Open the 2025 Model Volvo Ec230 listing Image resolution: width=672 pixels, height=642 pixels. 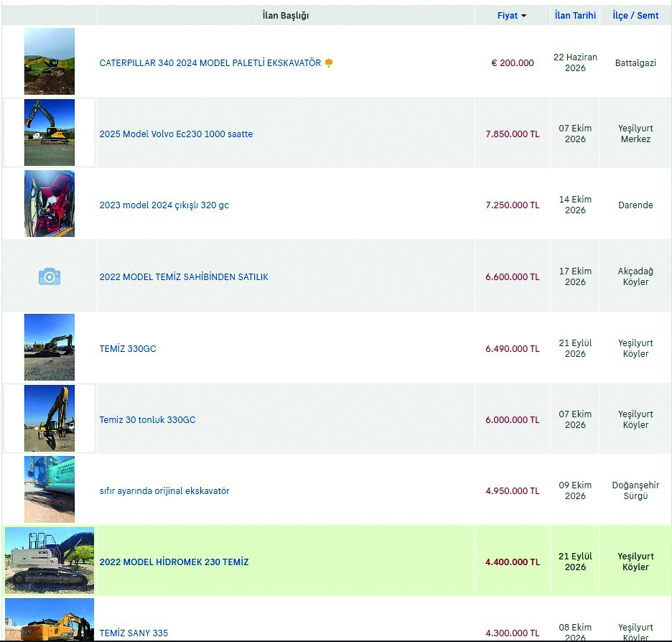[x=176, y=134]
